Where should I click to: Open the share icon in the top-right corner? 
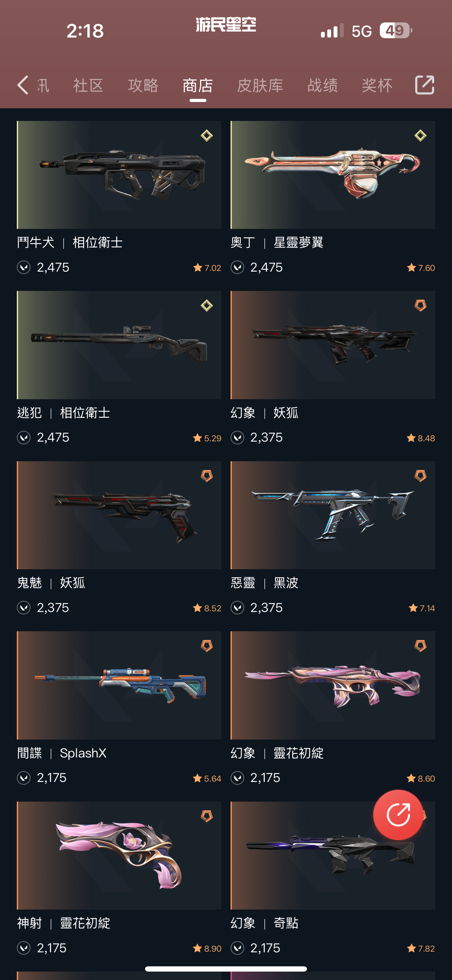424,85
